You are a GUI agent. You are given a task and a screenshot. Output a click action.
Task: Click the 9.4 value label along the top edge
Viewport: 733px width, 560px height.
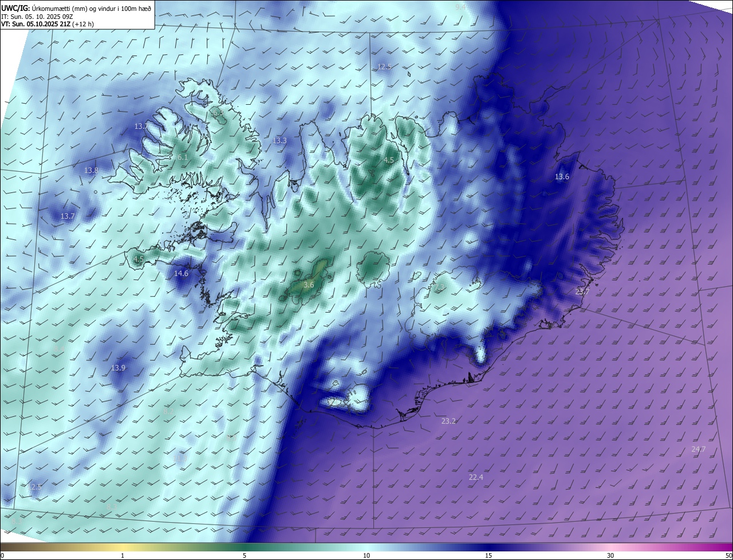coord(460,7)
